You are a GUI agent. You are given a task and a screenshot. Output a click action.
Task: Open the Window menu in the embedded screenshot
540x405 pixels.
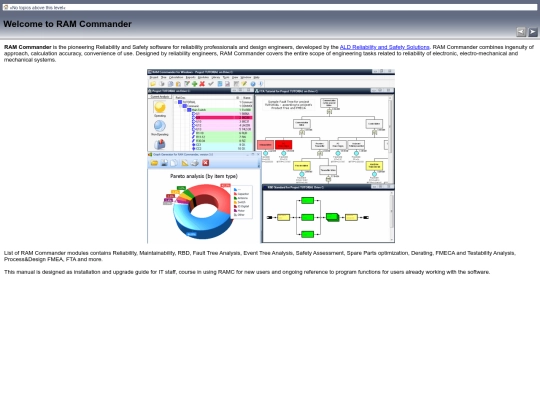(246, 77)
